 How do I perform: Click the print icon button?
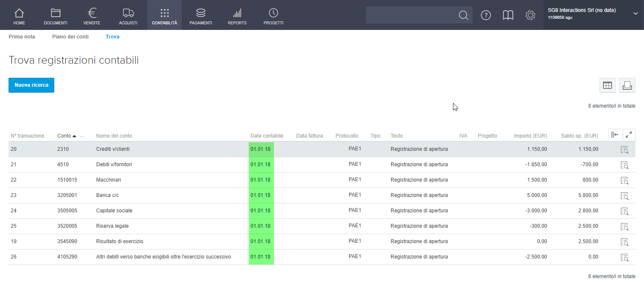(x=627, y=85)
